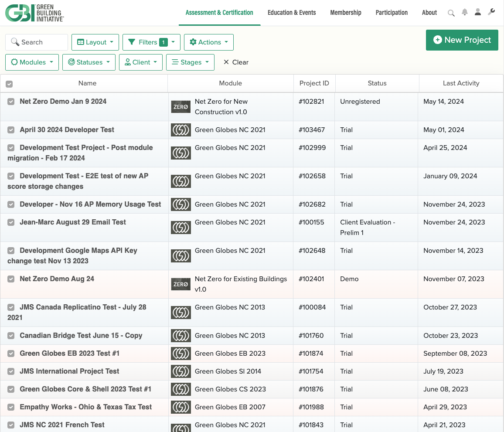Uncheck the April 30 2024 Developer Test row
504x432 pixels.
(x=11, y=130)
